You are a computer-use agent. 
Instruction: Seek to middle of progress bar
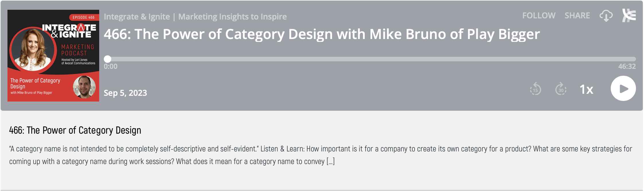click(372, 59)
